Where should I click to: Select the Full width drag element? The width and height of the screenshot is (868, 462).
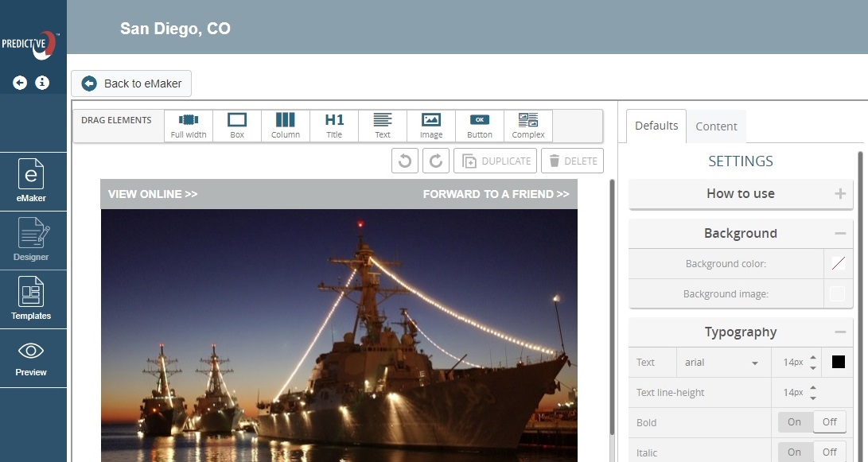pos(189,126)
